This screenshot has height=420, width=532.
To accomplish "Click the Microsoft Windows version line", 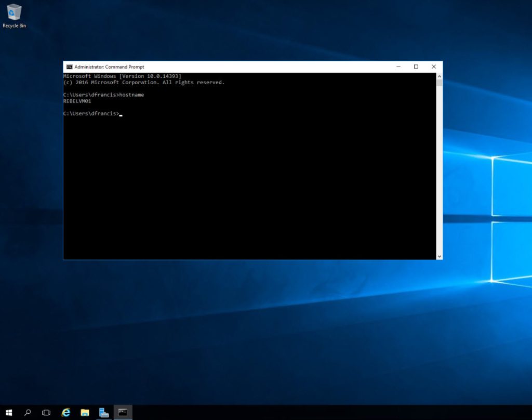I will (x=122, y=76).
